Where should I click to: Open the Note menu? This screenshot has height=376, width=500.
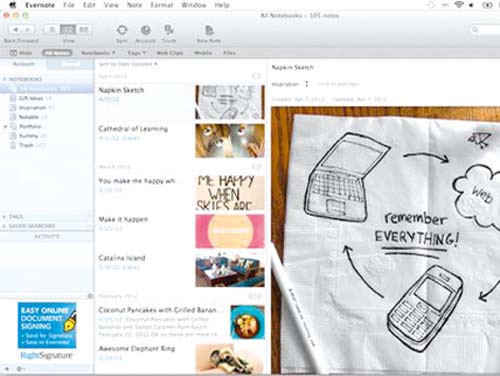tap(134, 5)
